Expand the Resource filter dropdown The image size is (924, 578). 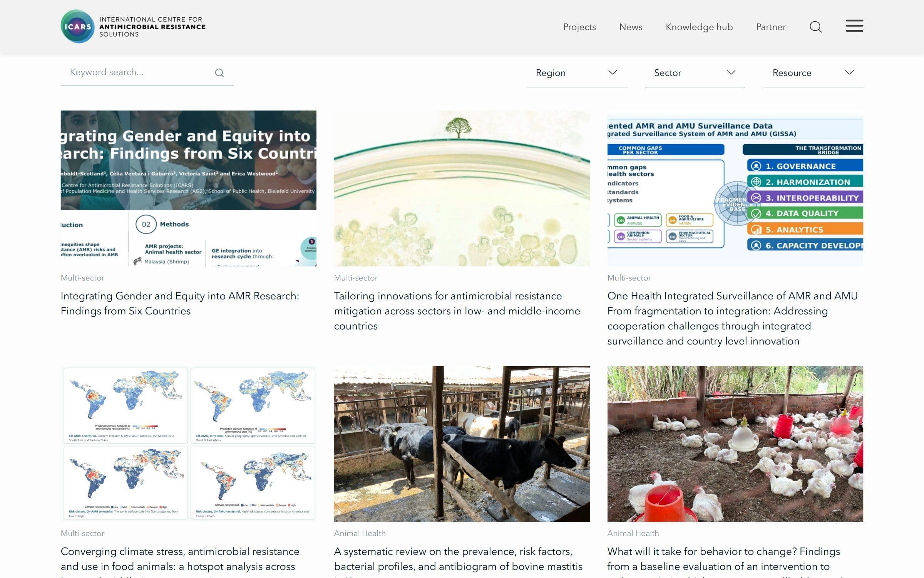813,73
